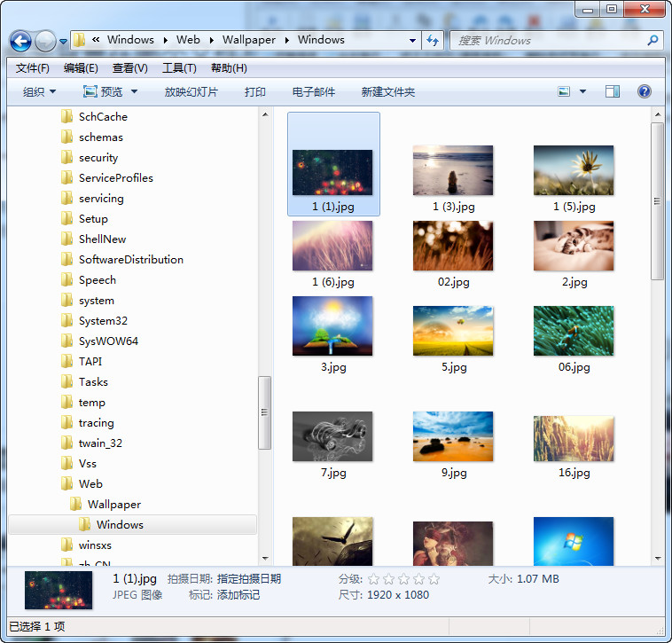Viewport: 672px width, 643px height.
Task: Click 添加标记 to add a tag
Action: pos(238,595)
